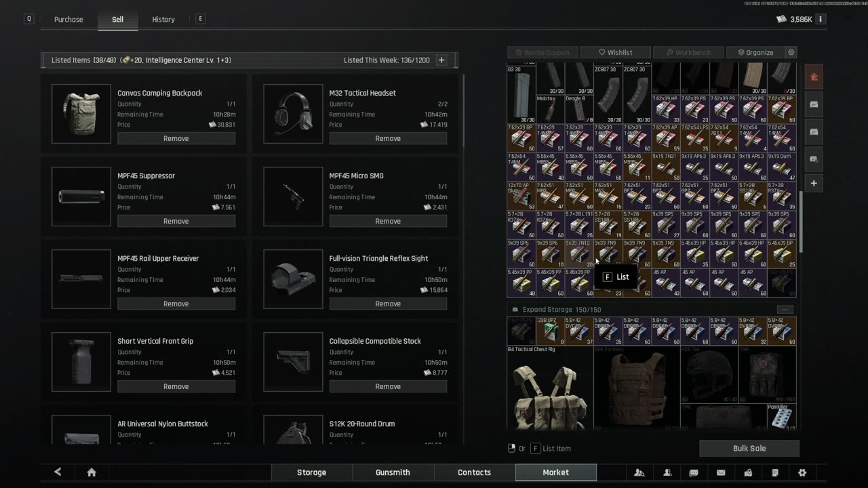Select the 9x39 SP6 ammo stack
This screenshot has width=868, height=488.
click(x=550, y=253)
